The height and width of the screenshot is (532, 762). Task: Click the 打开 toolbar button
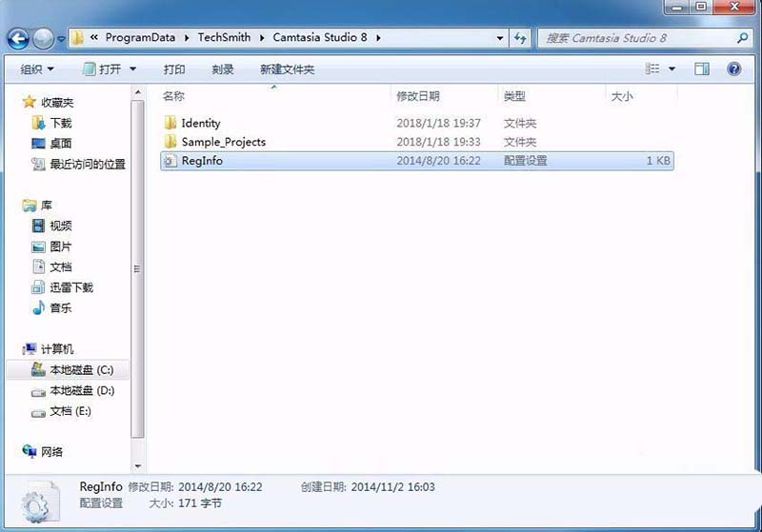(102, 69)
